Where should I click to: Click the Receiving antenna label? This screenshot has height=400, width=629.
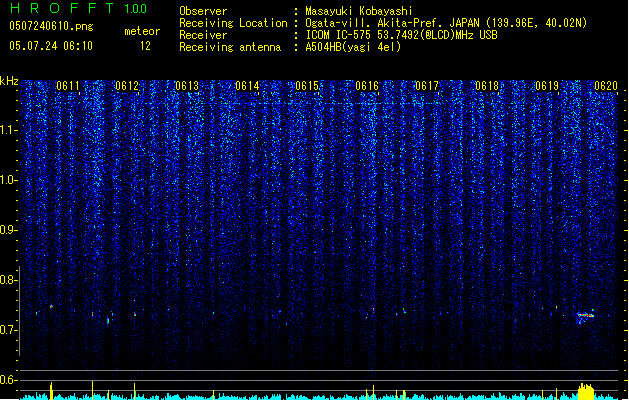[x=230, y=47]
